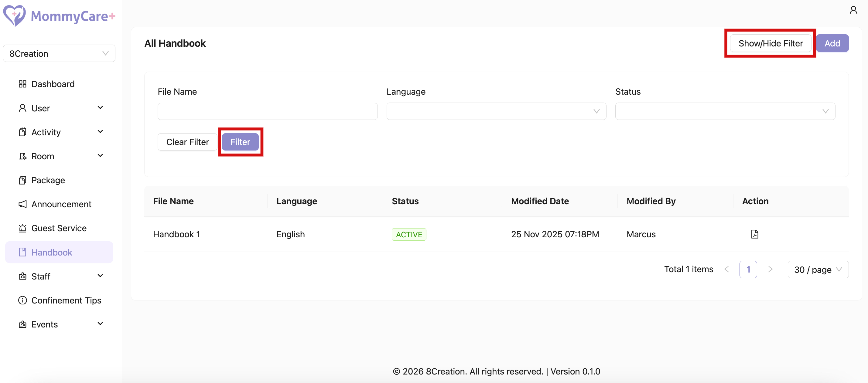Open the Language filter dropdown
This screenshot has height=383, width=868.
[x=496, y=111]
